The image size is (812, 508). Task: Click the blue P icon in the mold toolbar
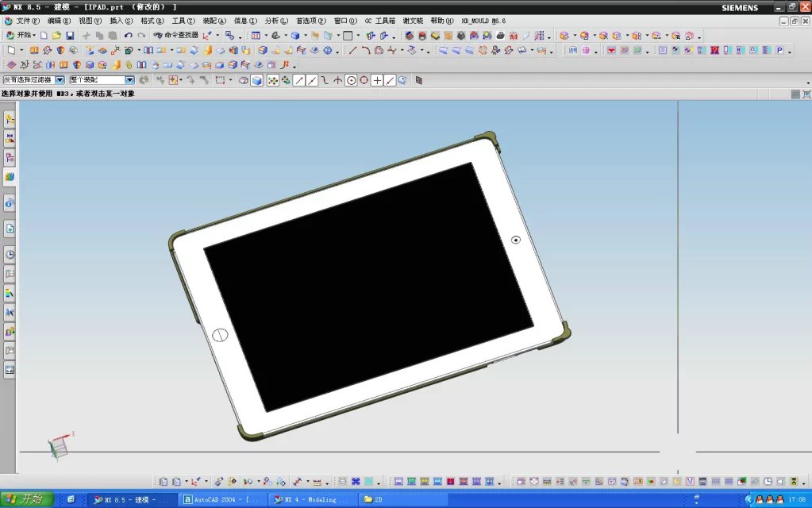click(779, 51)
